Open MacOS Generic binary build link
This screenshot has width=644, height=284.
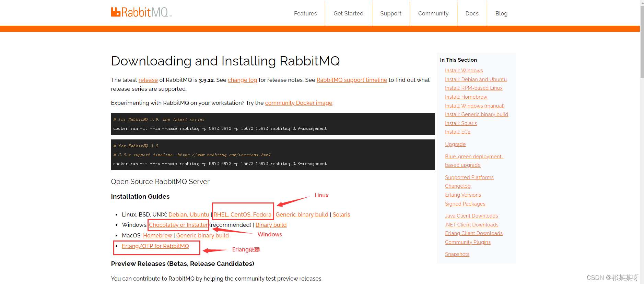pyautogui.click(x=202, y=235)
